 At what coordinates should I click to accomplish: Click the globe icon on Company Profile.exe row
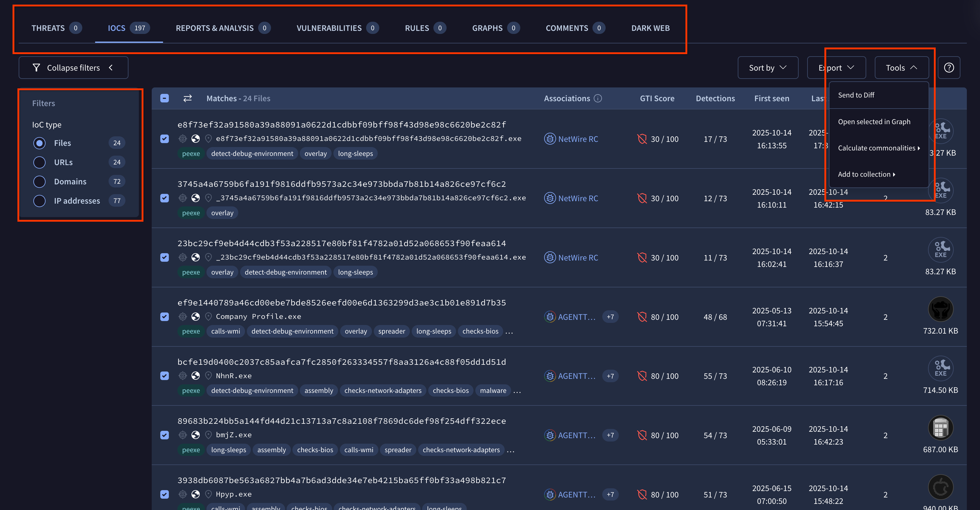[195, 316]
